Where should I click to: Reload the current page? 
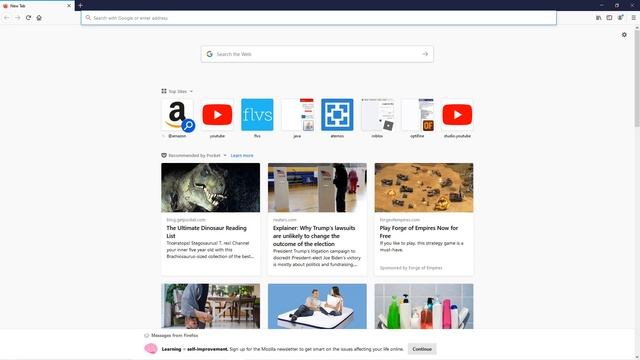coord(28,18)
